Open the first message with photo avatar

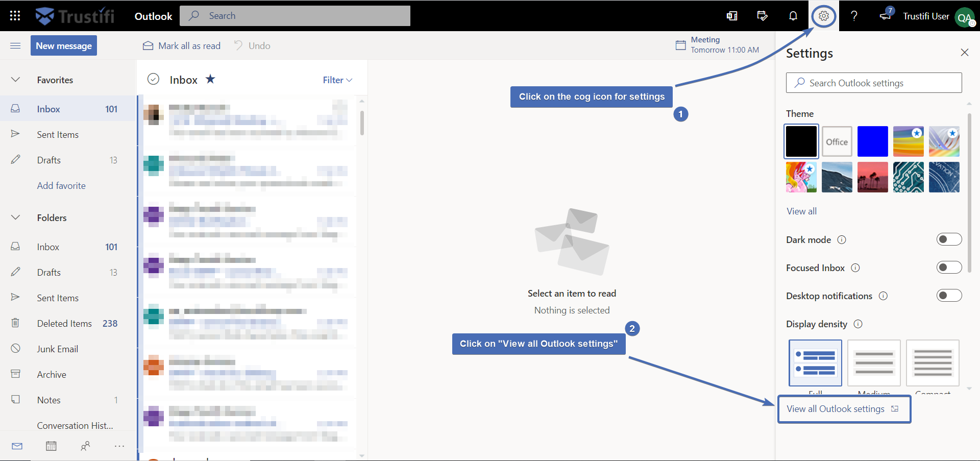247,120
